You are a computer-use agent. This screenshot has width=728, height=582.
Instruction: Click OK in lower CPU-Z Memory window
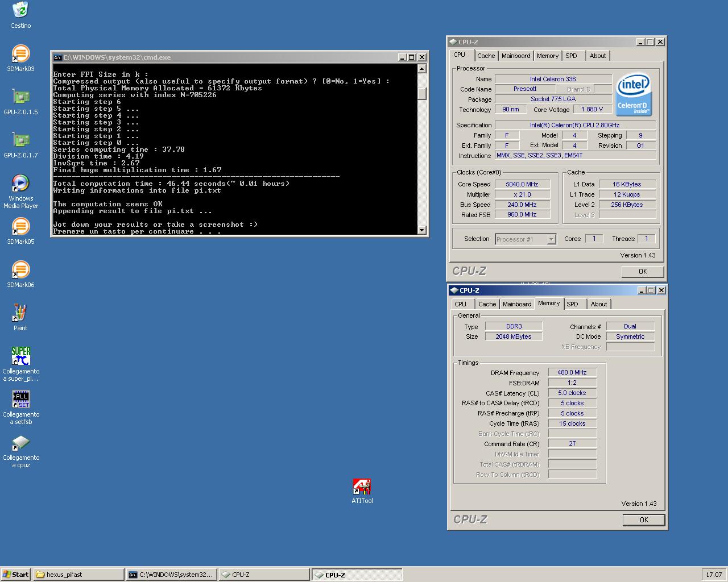pyautogui.click(x=644, y=520)
